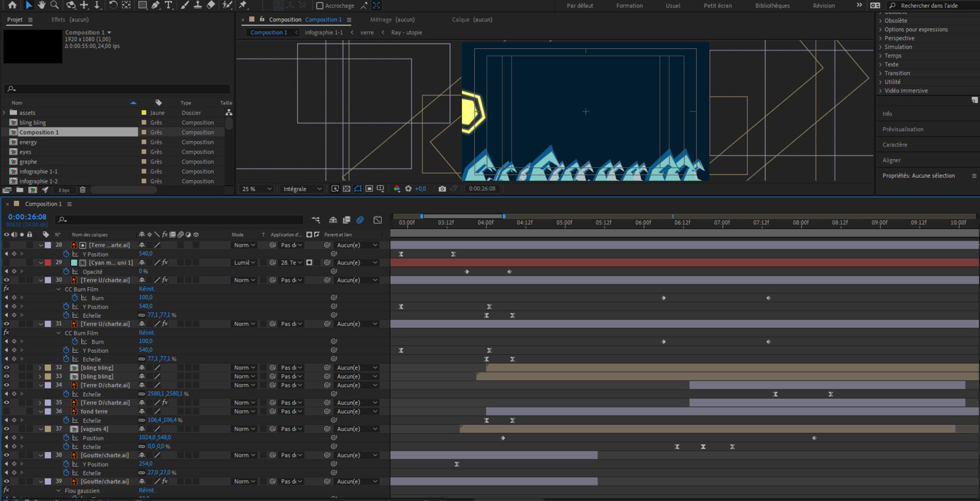
Task: Expand layer 32 bling bling properties
Action: tap(40, 367)
